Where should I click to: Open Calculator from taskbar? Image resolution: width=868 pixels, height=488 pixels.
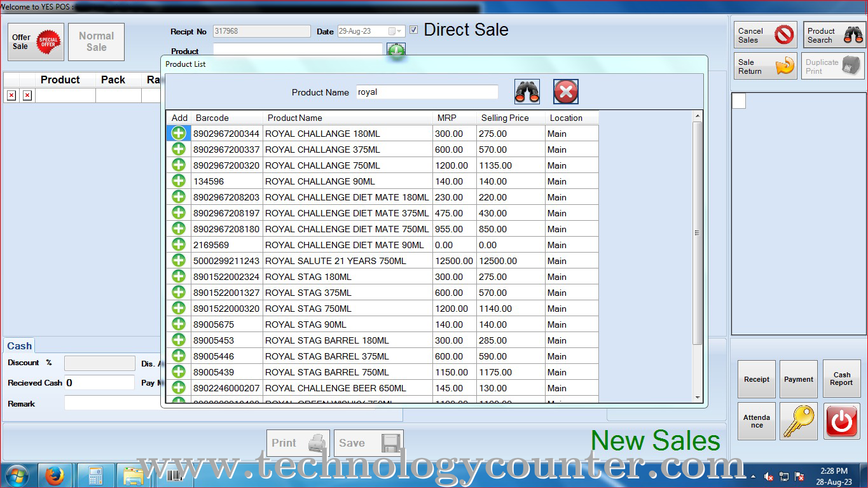coord(95,476)
